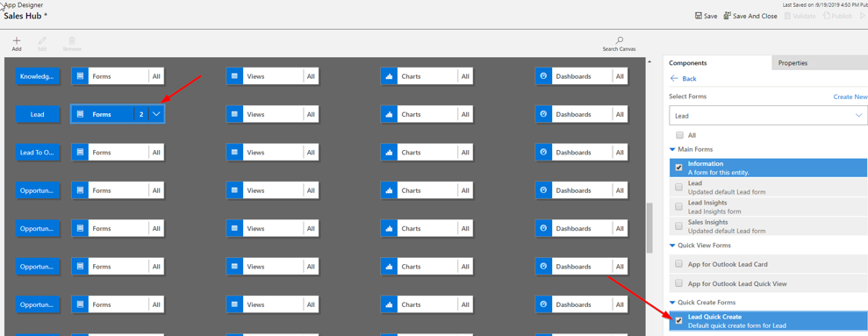Click Save And Close icon
This screenshot has height=336, width=868.
[728, 16]
